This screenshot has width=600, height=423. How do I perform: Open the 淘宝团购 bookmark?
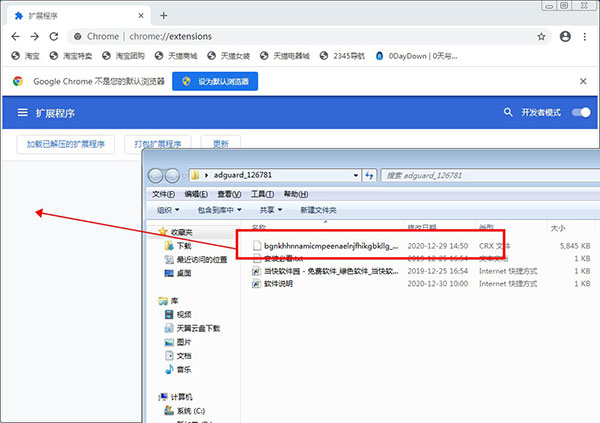(x=124, y=56)
